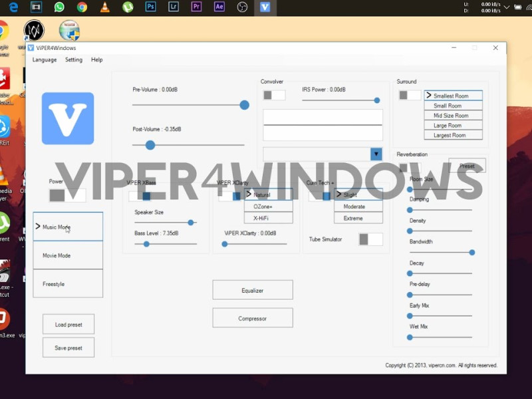Viewport: 532px width, 399px height.
Task: Click the Bass Level slider handle
Action: coord(146,244)
